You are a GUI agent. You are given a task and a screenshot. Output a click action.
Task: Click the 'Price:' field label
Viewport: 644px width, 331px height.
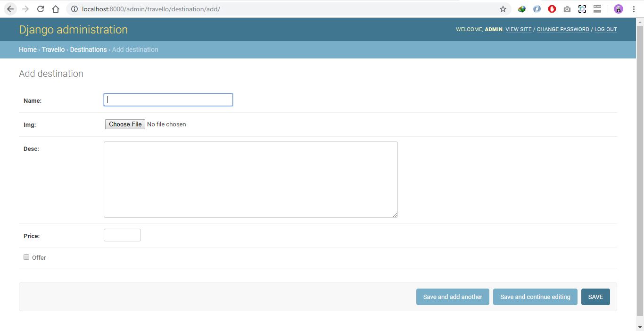tap(32, 236)
